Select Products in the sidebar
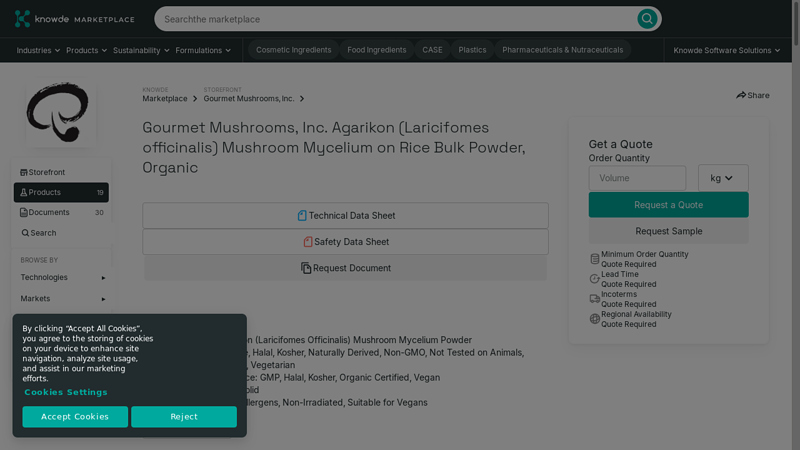Image resolution: width=800 pixels, height=450 pixels. point(45,192)
